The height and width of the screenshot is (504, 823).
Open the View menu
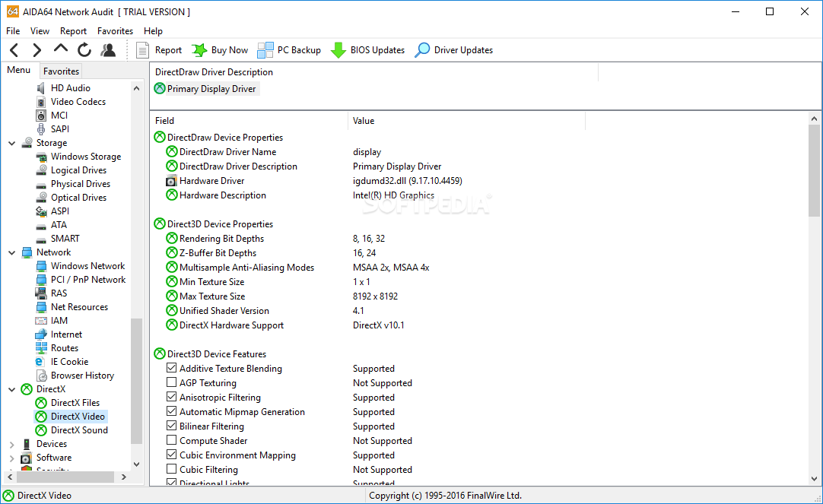point(40,31)
